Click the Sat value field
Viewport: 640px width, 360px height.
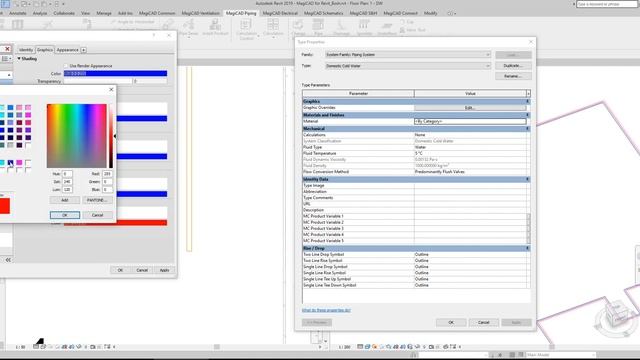point(67,182)
